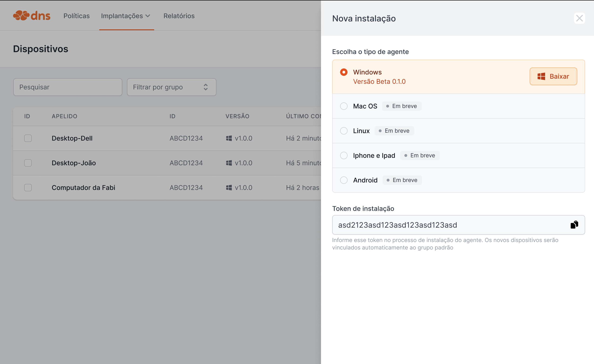Viewport: 594px width, 364px height.
Task: Click the VERSÃO column header
Action: click(237, 116)
